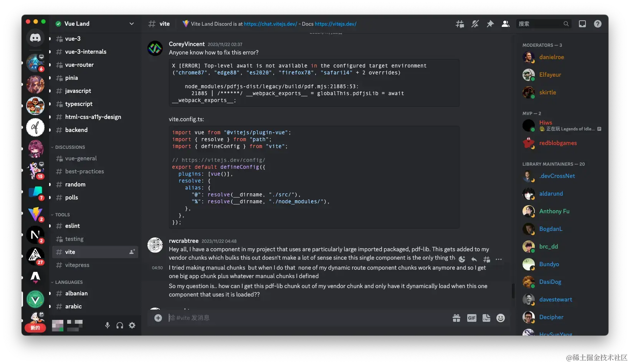Open backend channel
This screenshot has height=364, width=630.
[x=95, y=130]
